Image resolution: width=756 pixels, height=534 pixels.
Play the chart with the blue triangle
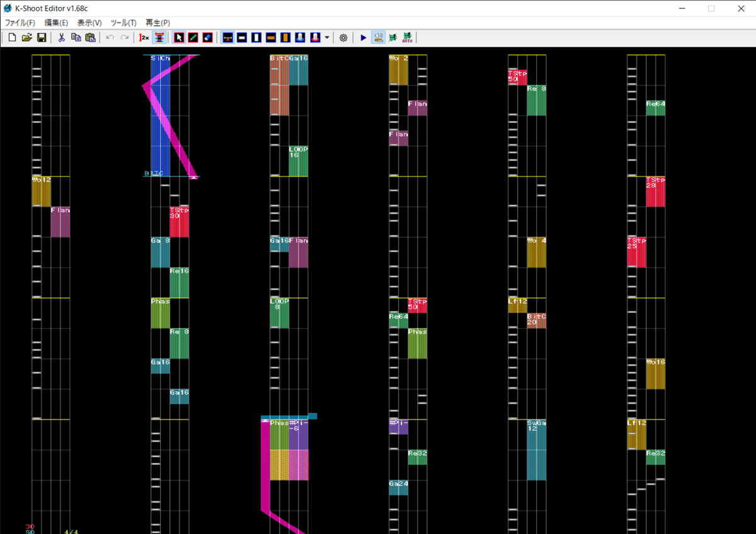pyautogui.click(x=364, y=38)
